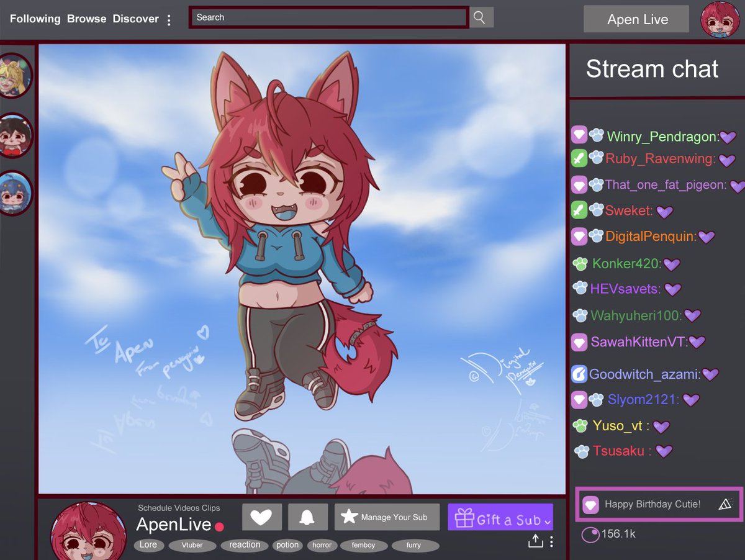
Task: Select the reaction tag
Action: pyautogui.click(x=245, y=545)
